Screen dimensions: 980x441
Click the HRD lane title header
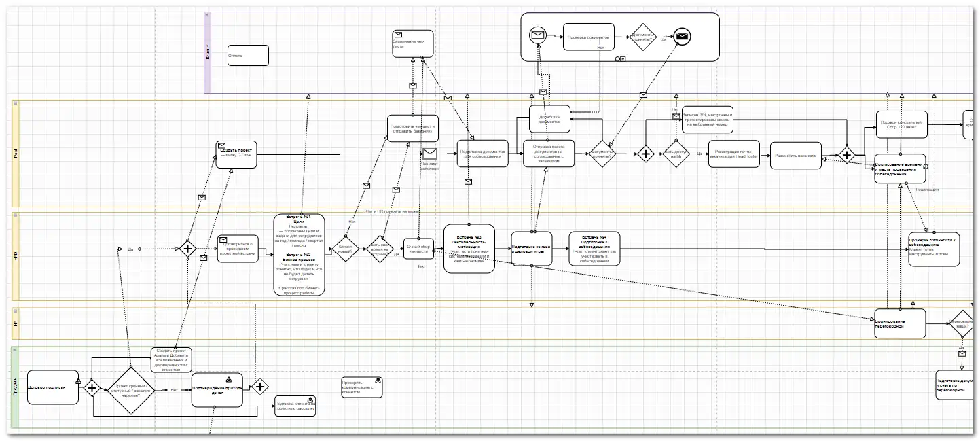16,258
